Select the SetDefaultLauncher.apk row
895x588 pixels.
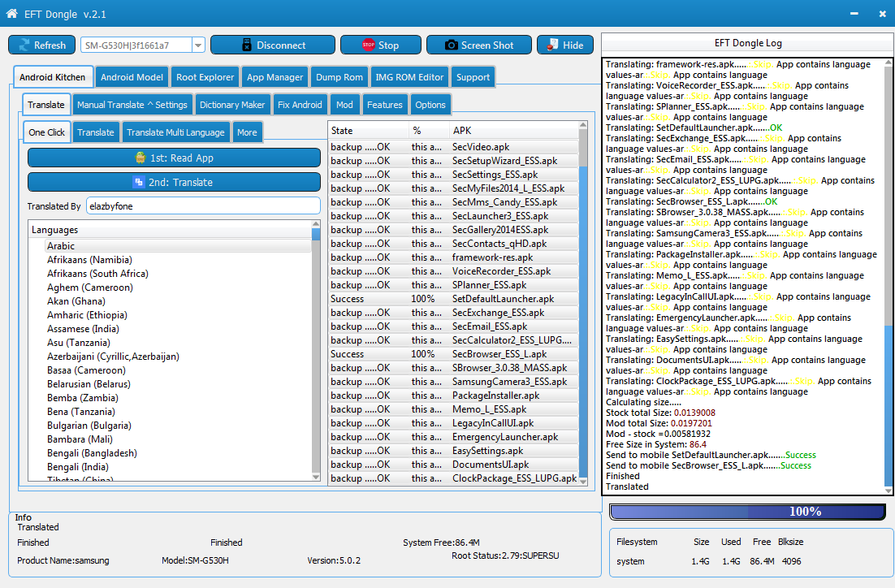tap(454, 299)
